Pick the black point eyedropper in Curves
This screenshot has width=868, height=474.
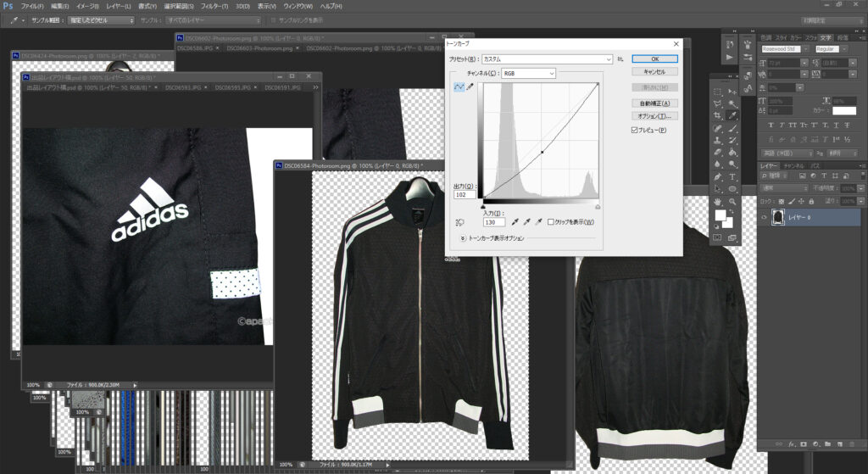click(515, 222)
